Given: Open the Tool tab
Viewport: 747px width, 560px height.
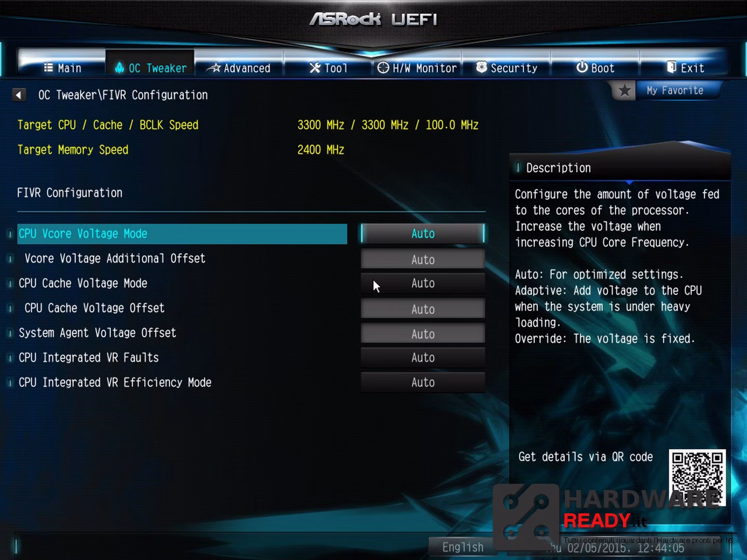Looking at the screenshot, I should coord(328,68).
